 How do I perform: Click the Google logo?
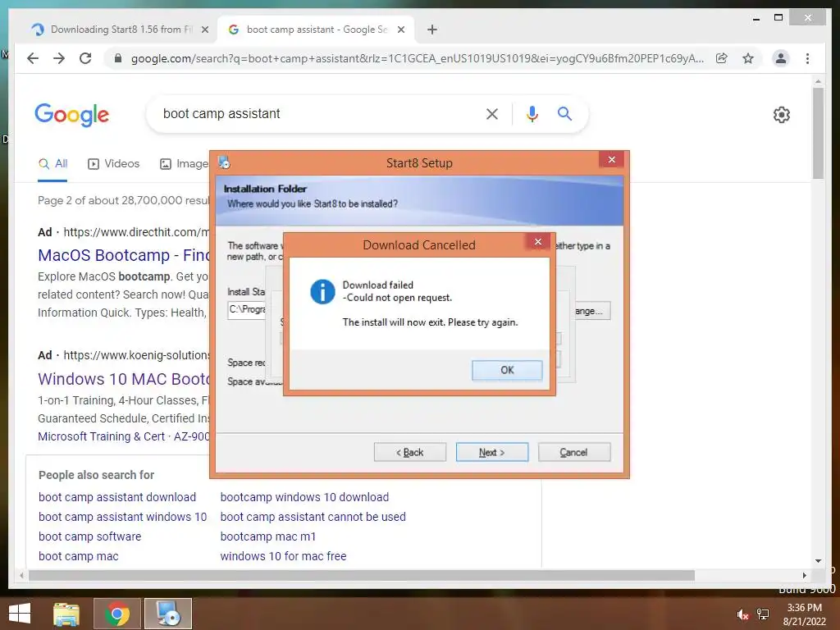pyautogui.click(x=72, y=115)
